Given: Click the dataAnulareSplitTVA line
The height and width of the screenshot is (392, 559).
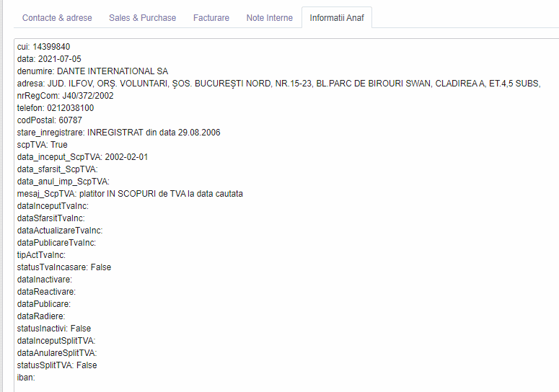Looking at the screenshot, I should click(x=57, y=353).
